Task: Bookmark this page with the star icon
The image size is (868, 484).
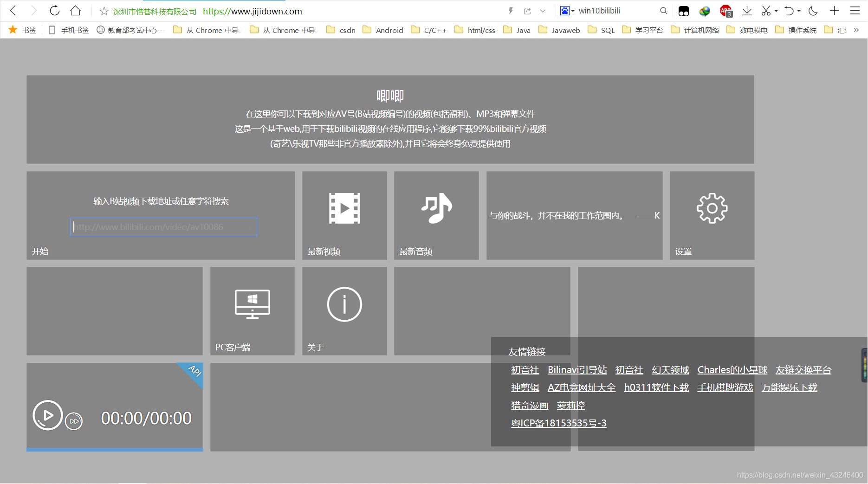Action: tap(104, 11)
